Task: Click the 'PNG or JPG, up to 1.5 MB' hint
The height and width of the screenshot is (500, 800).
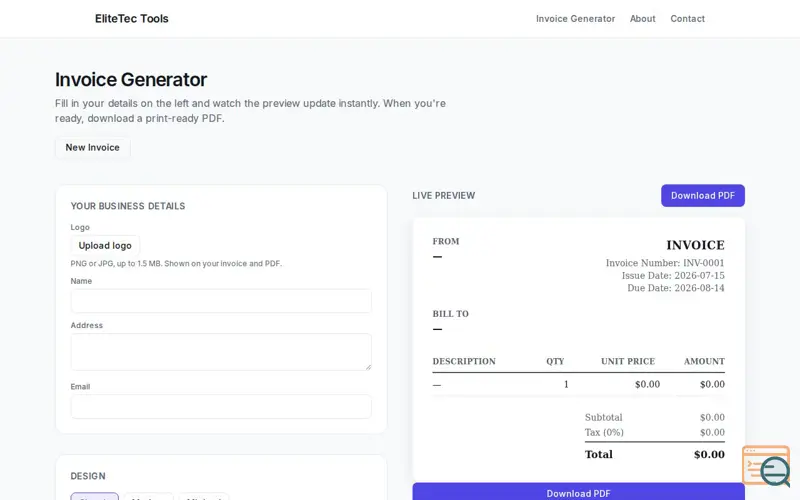Action: point(176,264)
